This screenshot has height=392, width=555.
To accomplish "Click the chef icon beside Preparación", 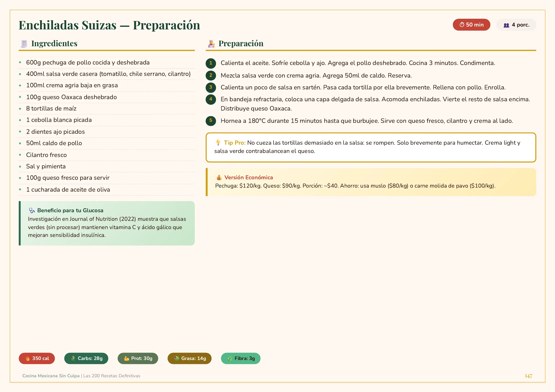I will coord(211,44).
